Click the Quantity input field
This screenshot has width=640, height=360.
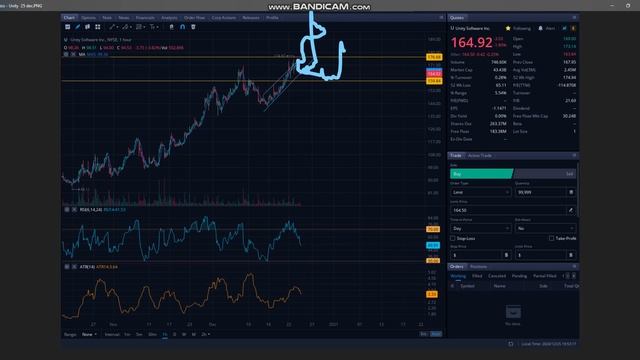(x=540, y=192)
